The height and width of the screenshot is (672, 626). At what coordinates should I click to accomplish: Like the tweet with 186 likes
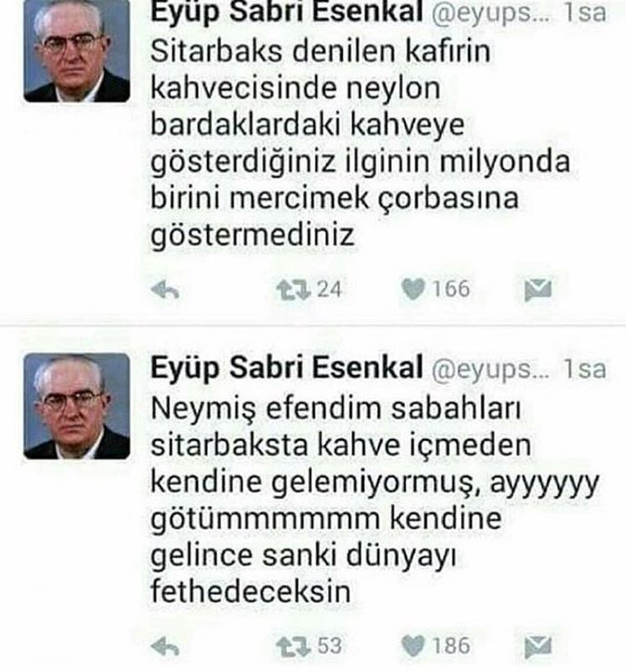pos(413,646)
